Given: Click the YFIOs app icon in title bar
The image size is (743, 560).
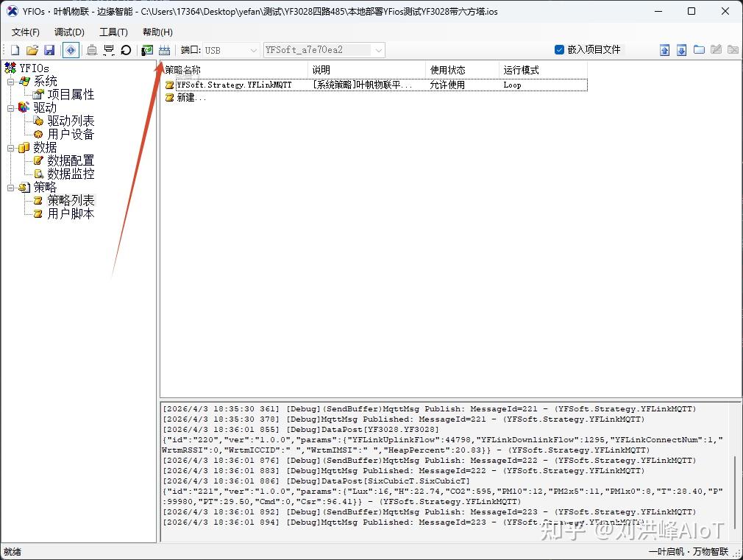Looking at the screenshot, I should pyautogui.click(x=12, y=11).
